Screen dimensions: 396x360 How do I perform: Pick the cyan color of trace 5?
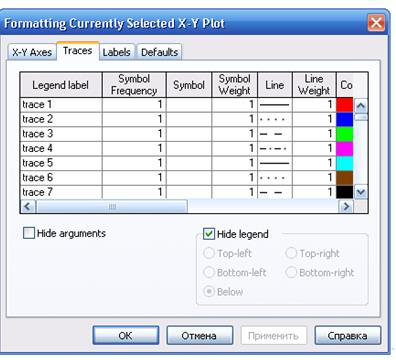[x=345, y=163]
